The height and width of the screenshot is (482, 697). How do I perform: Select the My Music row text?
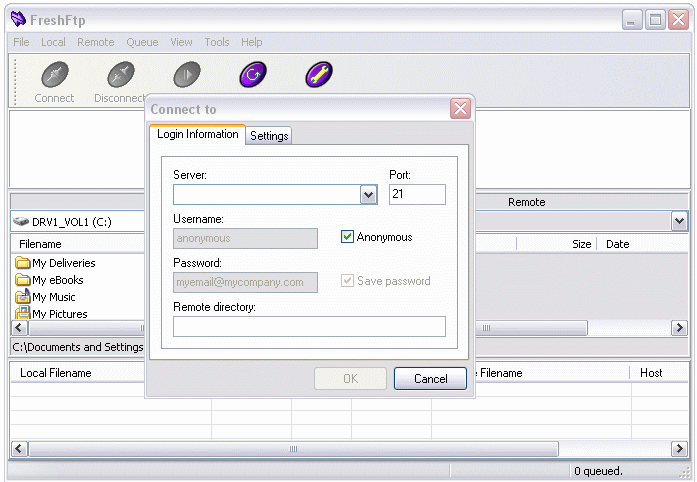pyautogui.click(x=54, y=297)
